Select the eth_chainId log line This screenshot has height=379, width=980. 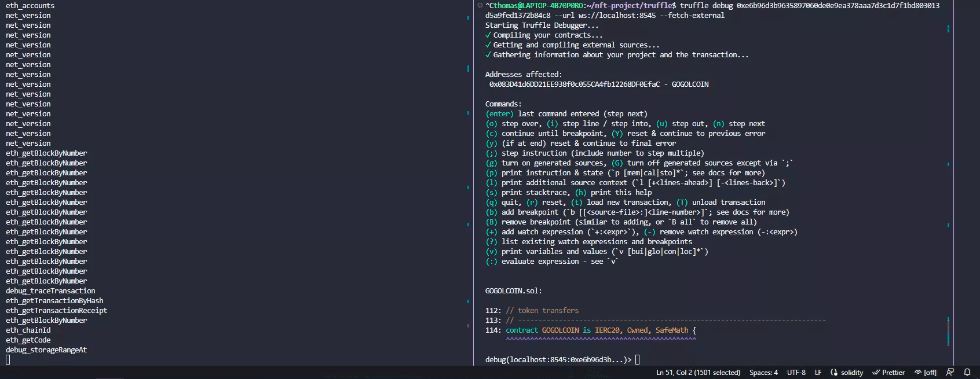click(28, 330)
